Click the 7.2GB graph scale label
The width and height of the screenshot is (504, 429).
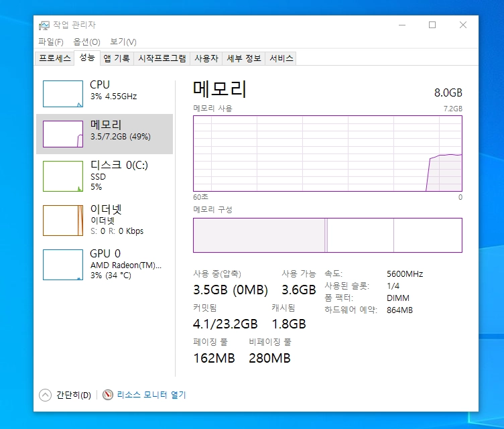pyautogui.click(x=453, y=109)
